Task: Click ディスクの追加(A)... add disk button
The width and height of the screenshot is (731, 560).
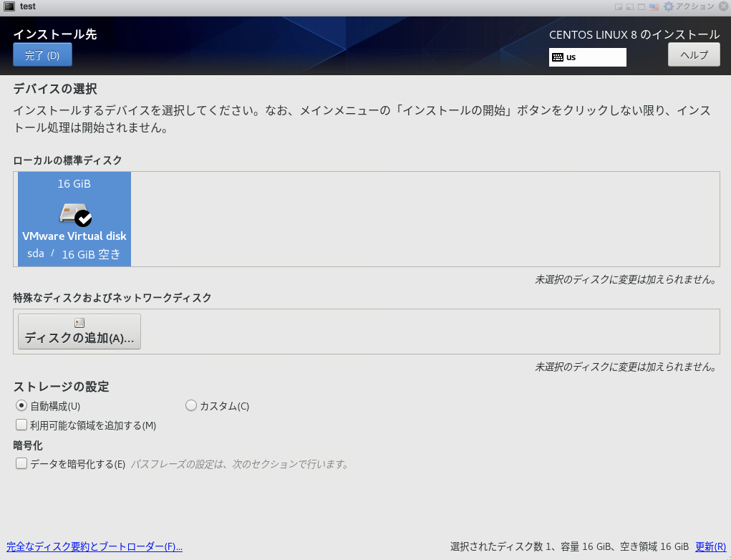Action: coord(79,332)
